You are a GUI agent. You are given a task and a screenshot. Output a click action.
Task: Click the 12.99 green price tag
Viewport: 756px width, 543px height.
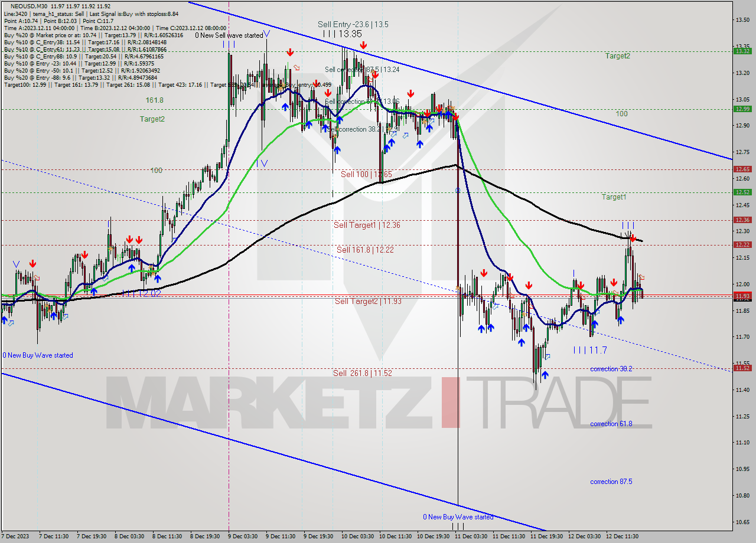[x=742, y=109]
